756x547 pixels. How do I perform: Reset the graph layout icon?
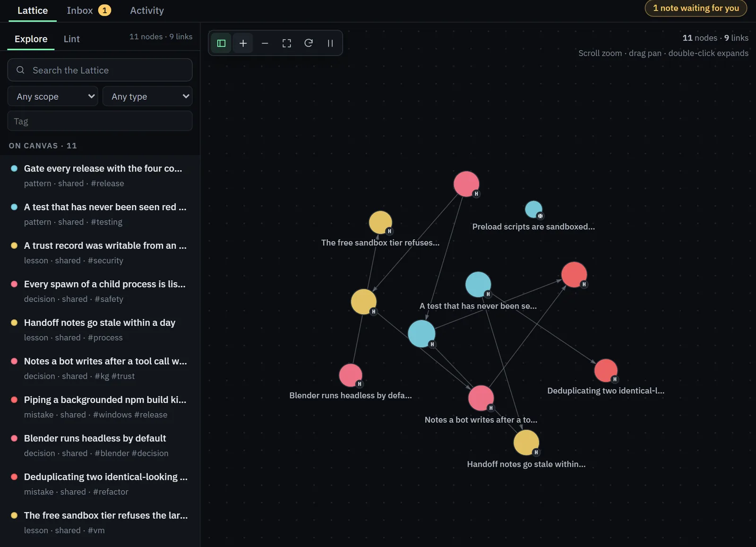tap(308, 43)
